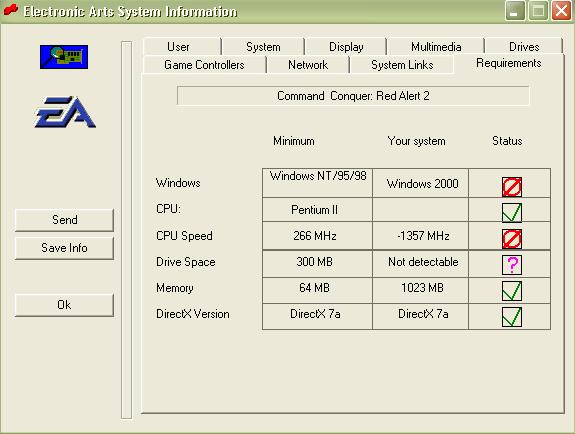Image resolution: width=575 pixels, height=434 pixels.
Task: Click the 'Minimum' column header
Action: 294,141
